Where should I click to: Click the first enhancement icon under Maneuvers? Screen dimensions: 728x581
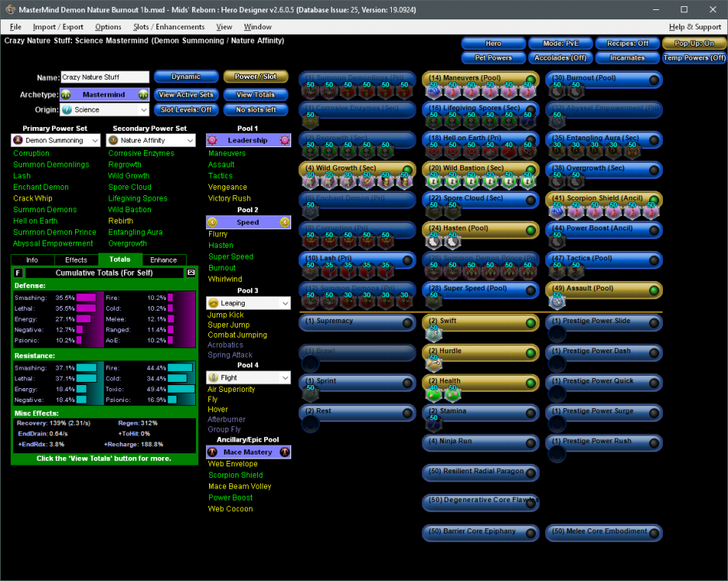point(432,91)
